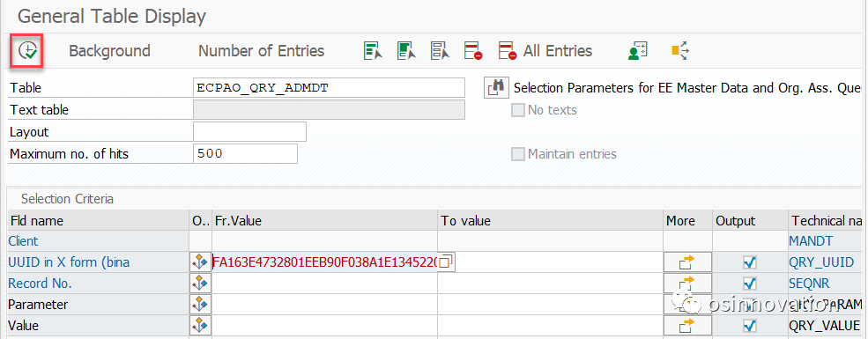Screen dimensions: 868x339
Task: Open multiple selection for the QRY_UUID row
Action: (687, 262)
